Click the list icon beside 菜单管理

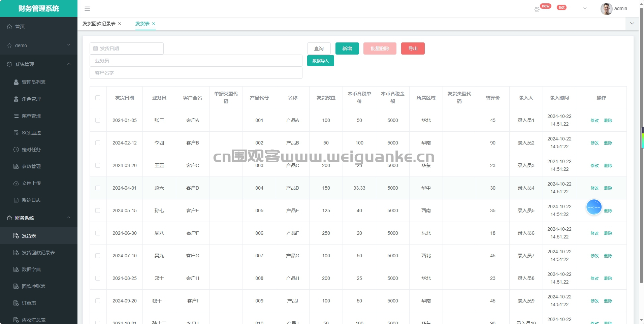tap(16, 116)
